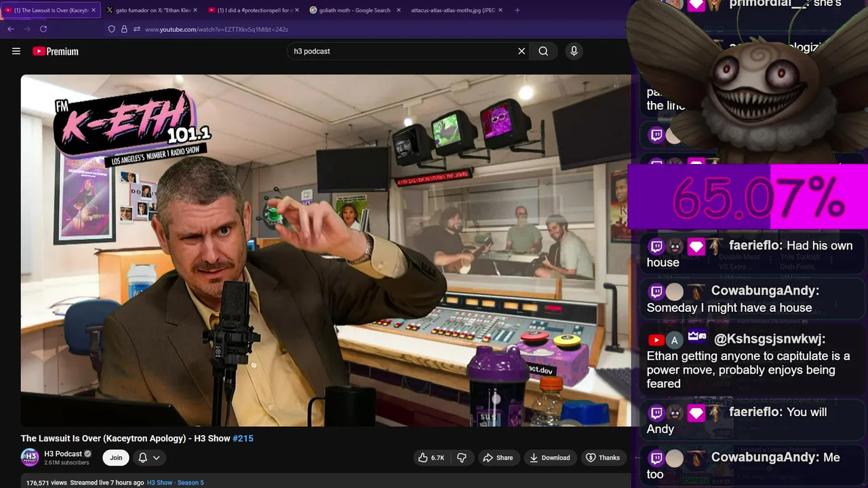Open H3 Podcast channel avatar
Viewport: 868px width, 488px height.
point(30,457)
